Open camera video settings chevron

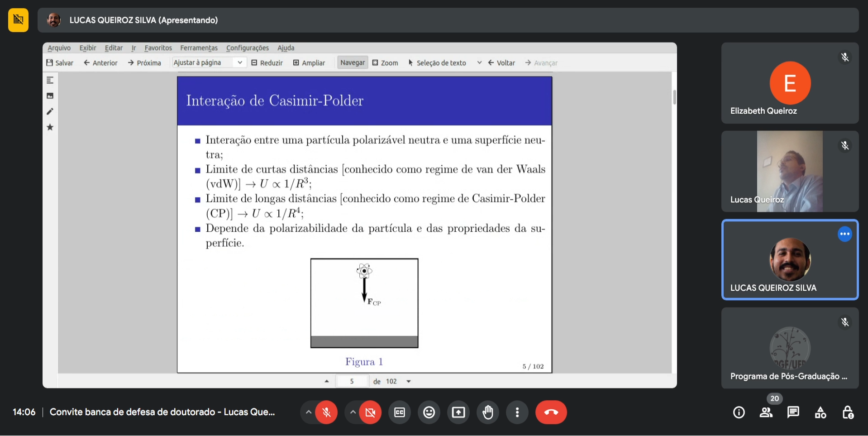353,412
